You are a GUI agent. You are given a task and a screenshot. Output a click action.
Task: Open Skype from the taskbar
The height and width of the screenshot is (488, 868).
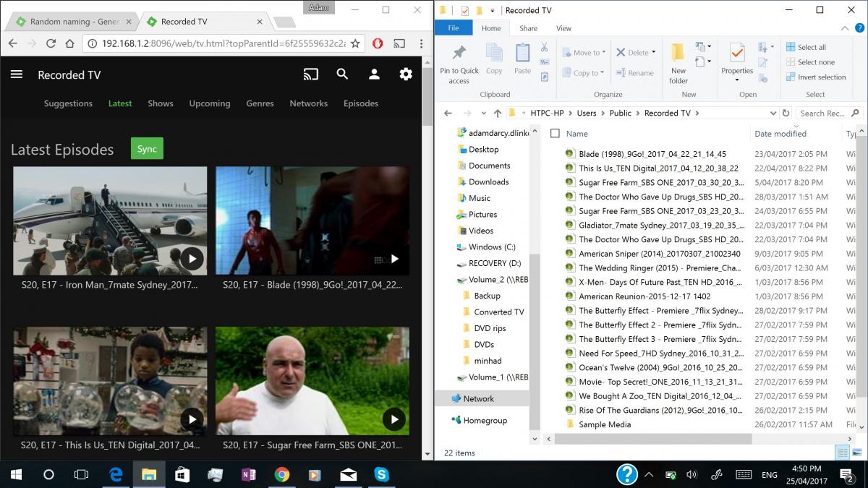pos(381,475)
